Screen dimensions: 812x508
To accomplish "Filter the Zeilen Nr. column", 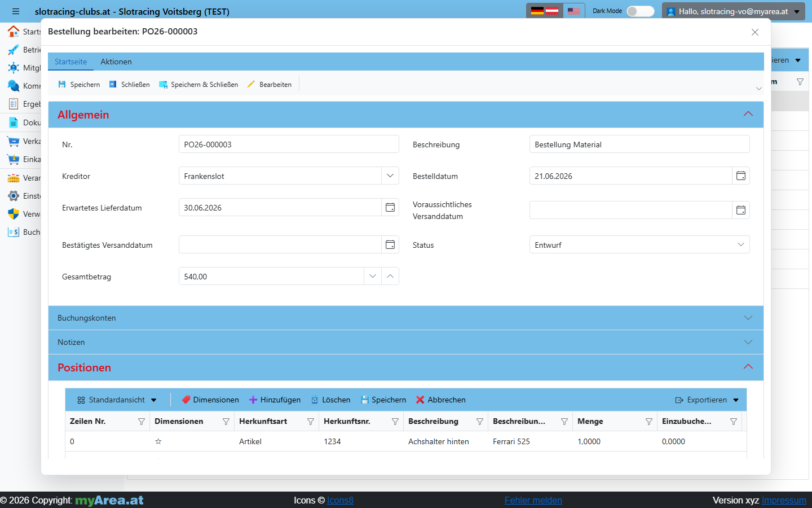I will coord(142,422).
